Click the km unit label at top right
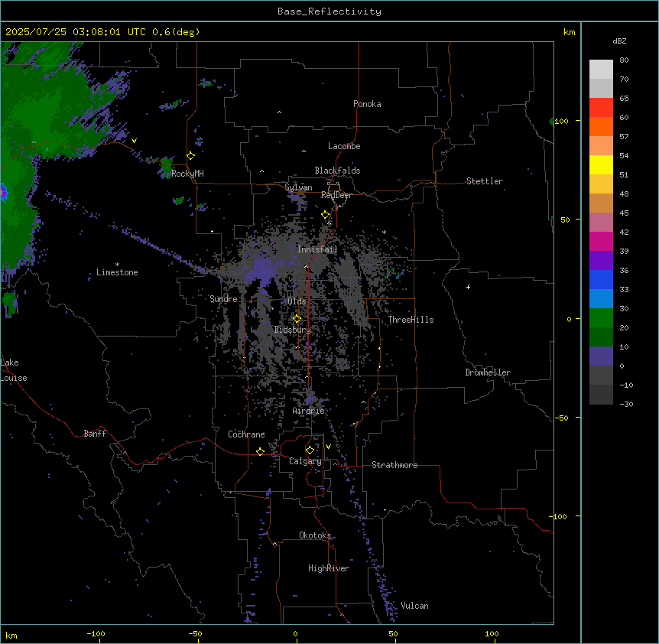Viewport: 659px width, 644px height. point(569,32)
